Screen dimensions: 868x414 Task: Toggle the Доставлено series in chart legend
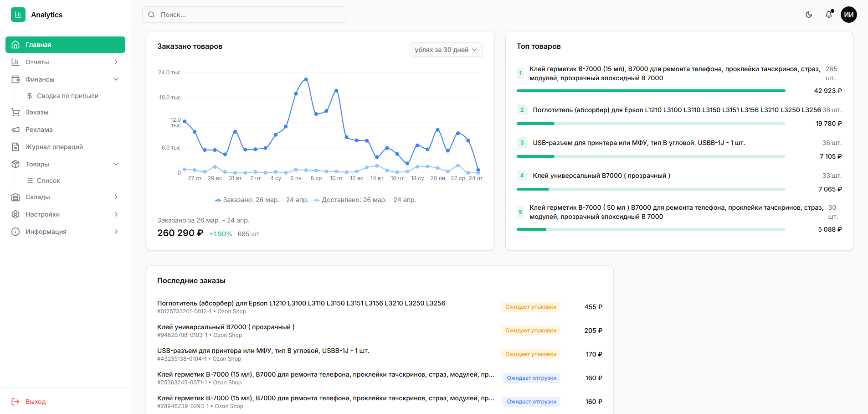point(365,200)
